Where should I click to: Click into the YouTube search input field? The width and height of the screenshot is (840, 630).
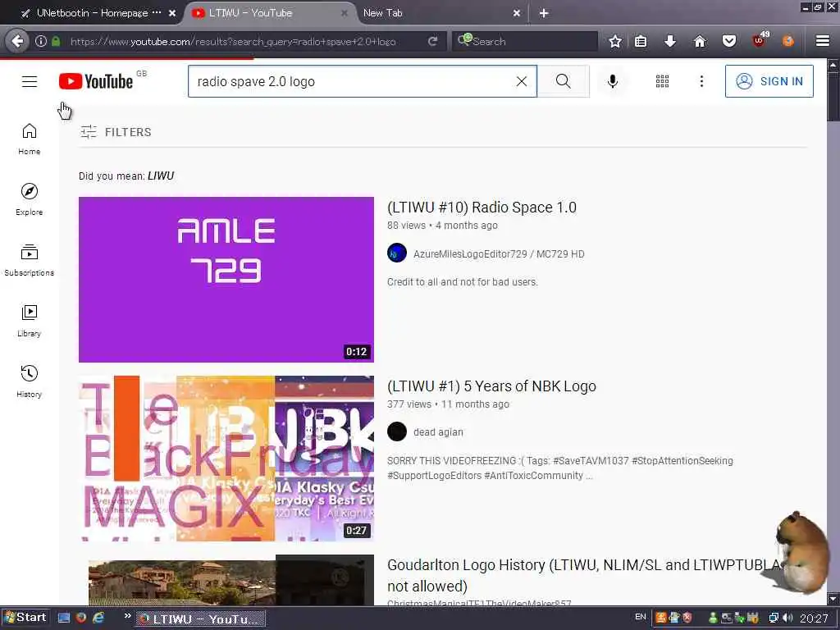tap(354, 81)
